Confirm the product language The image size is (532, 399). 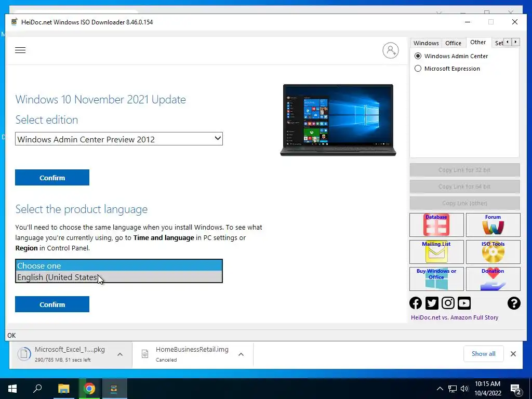(52, 304)
